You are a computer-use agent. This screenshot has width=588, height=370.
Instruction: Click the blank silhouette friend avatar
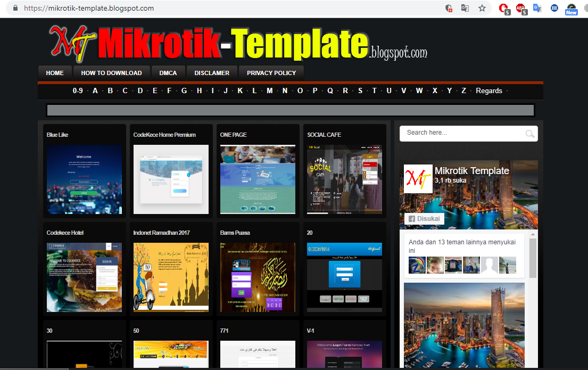(x=489, y=265)
